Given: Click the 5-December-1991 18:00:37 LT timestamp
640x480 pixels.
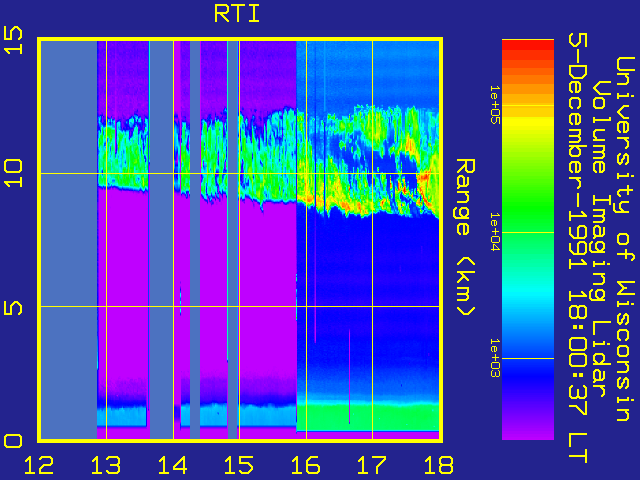Looking at the screenshot, I should point(578,248).
